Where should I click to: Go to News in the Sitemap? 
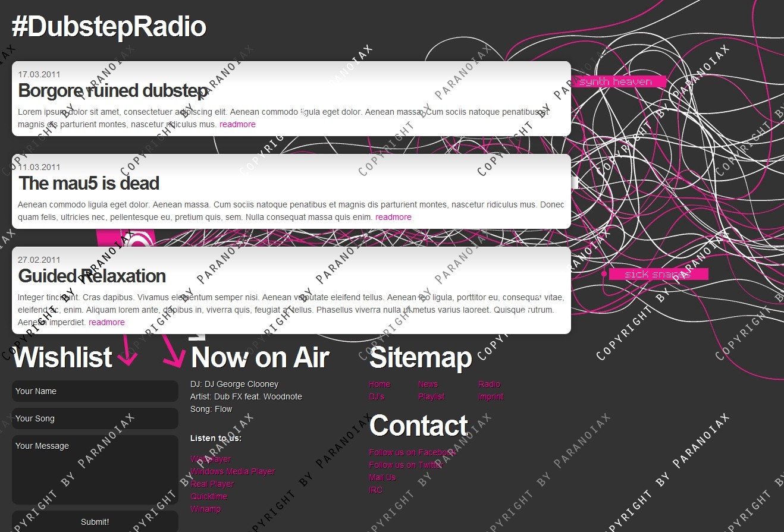click(x=428, y=384)
